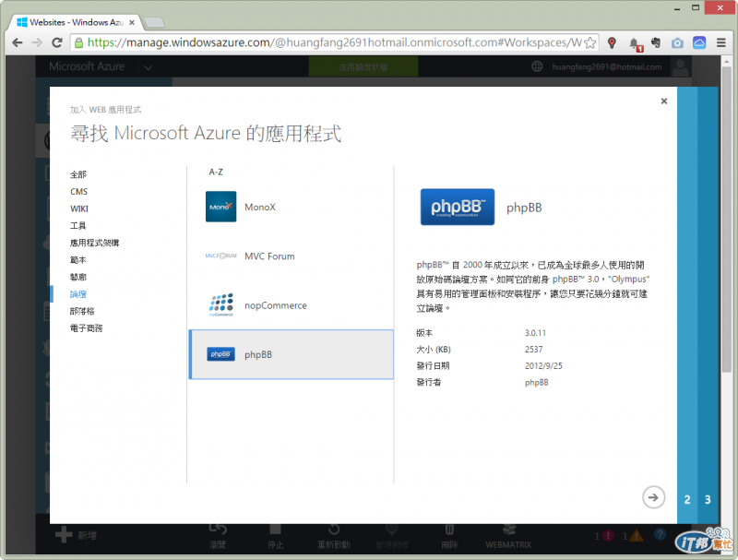Viewport: 738px width, 560px height.
Task: Click the A-Z sort heading
Action: (216, 173)
